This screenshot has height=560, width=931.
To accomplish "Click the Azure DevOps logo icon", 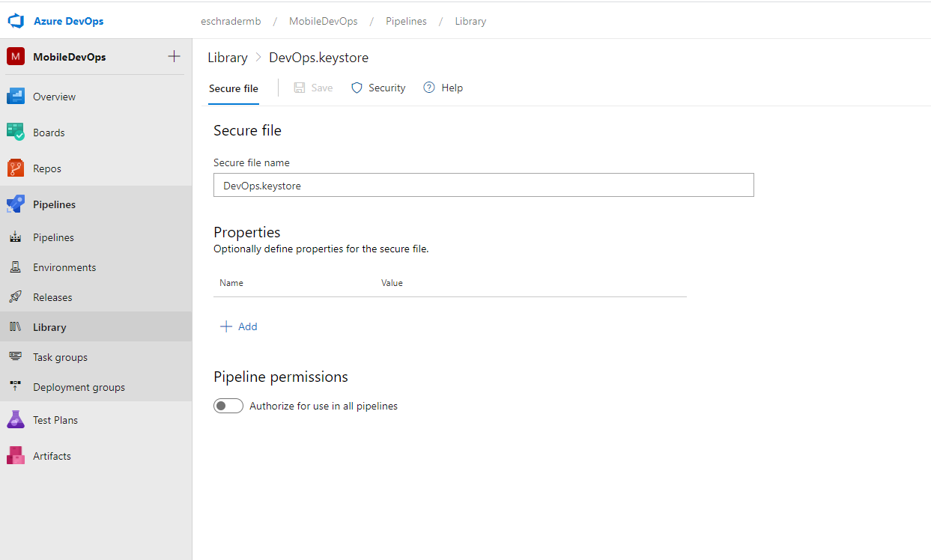I will click(x=16, y=21).
